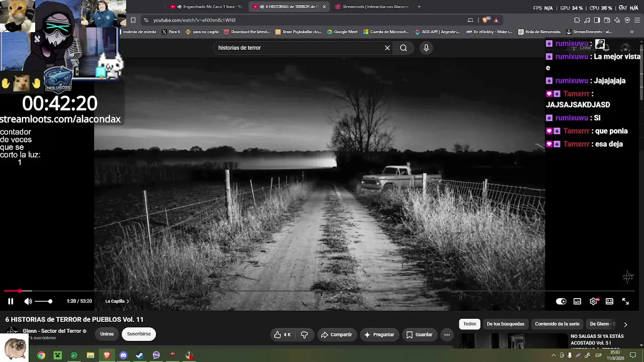Select the Todos filter chip
644x362 pixels.
[x=469, y=324]
